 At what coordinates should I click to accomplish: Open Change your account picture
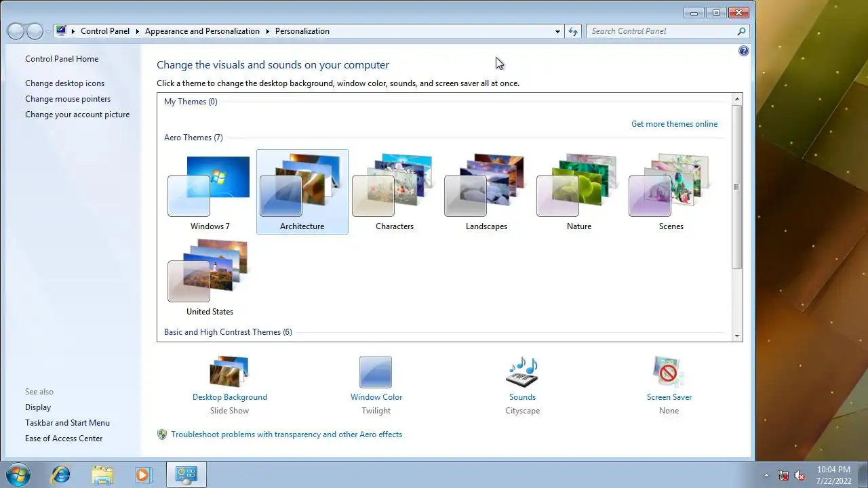tap(77, 115)
